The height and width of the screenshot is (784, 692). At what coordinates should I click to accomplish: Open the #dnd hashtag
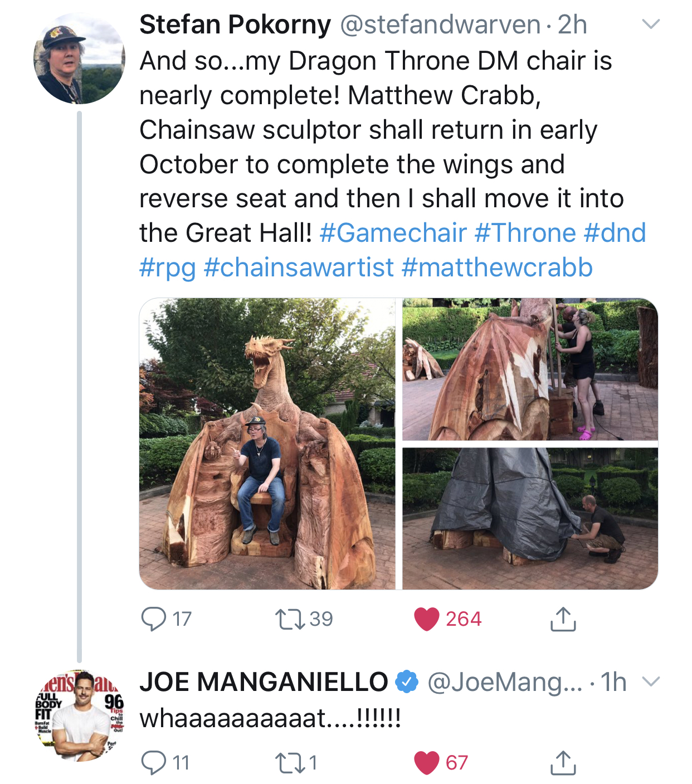tap(615, 232)
